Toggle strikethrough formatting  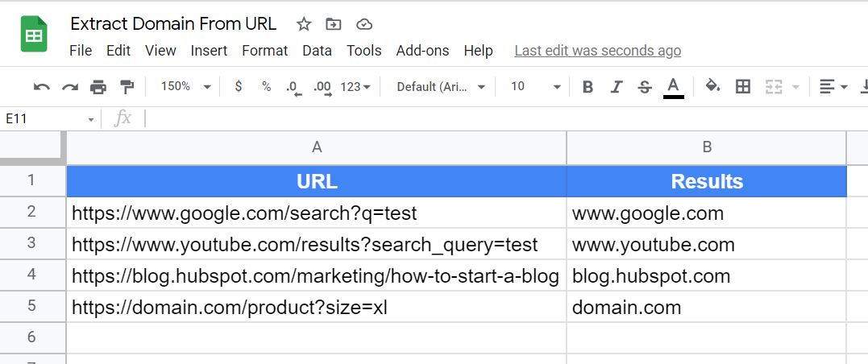(645, 87)
